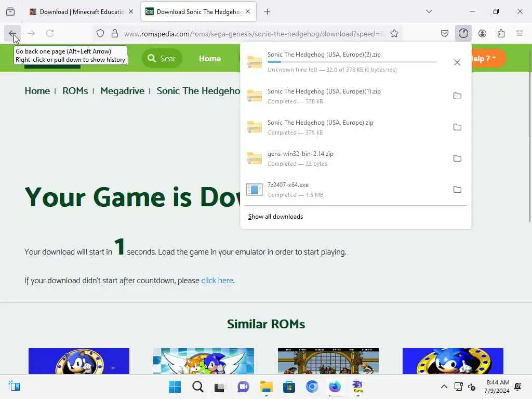Click the green Search button

coord(162,58)
